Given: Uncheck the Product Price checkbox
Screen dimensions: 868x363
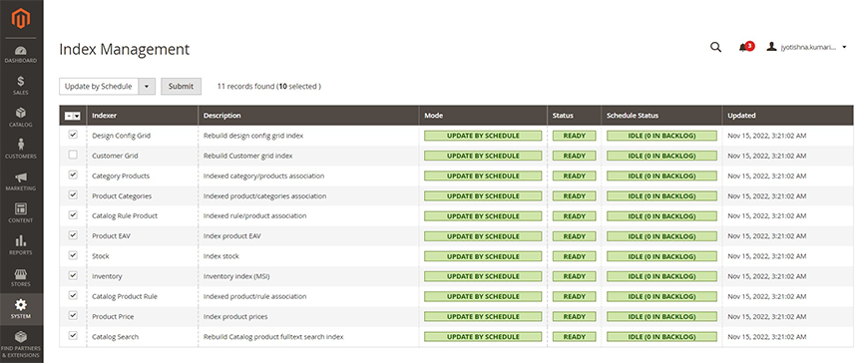Looking at the screenshot, I should [x=73, y=315].
